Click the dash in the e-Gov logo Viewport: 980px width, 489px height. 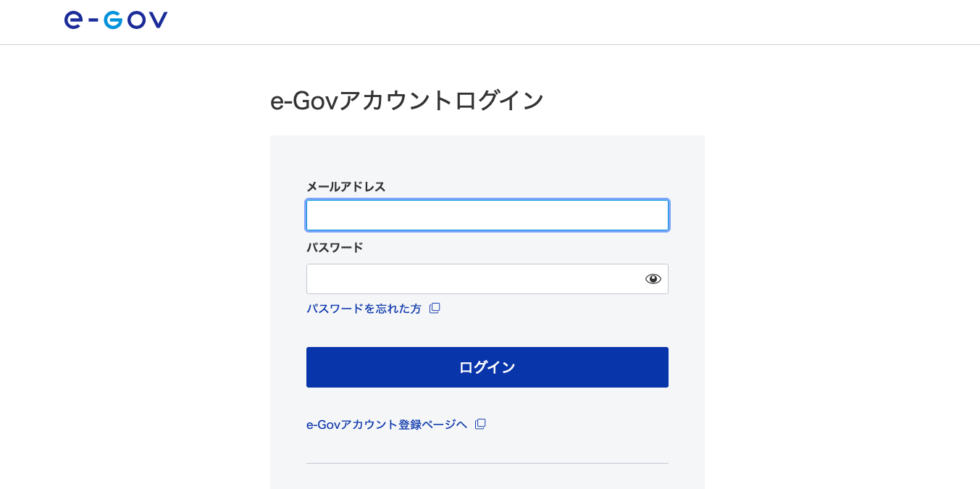pyautogui.click(x=93, y=21)
